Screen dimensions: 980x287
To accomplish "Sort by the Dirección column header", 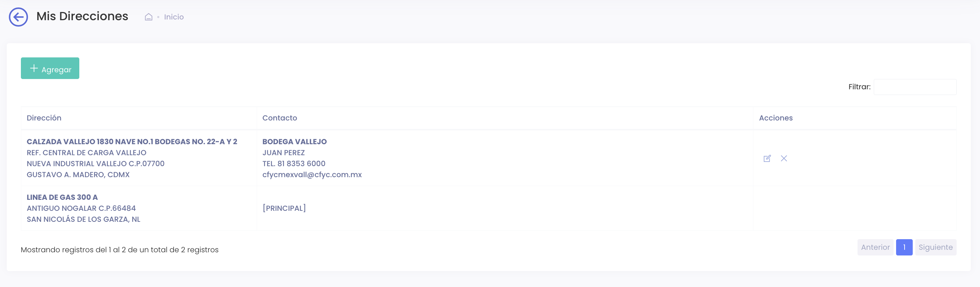I will [44, 118].
